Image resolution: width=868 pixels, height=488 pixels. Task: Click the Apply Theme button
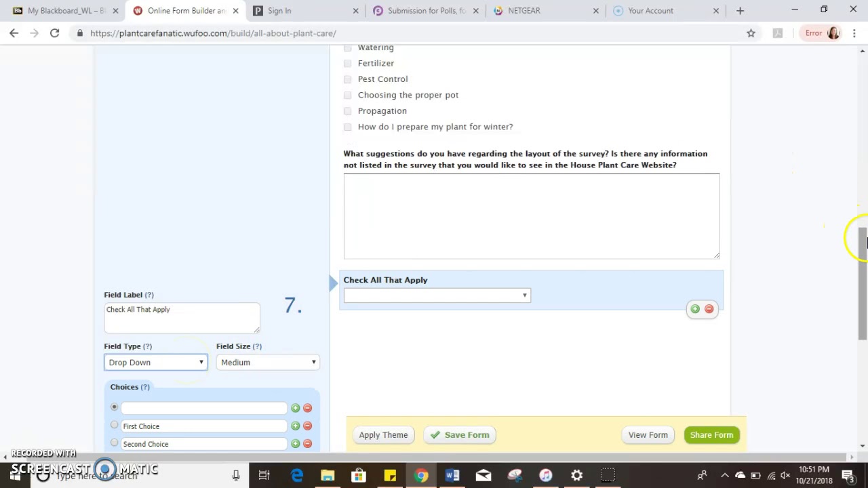point(383,435)
